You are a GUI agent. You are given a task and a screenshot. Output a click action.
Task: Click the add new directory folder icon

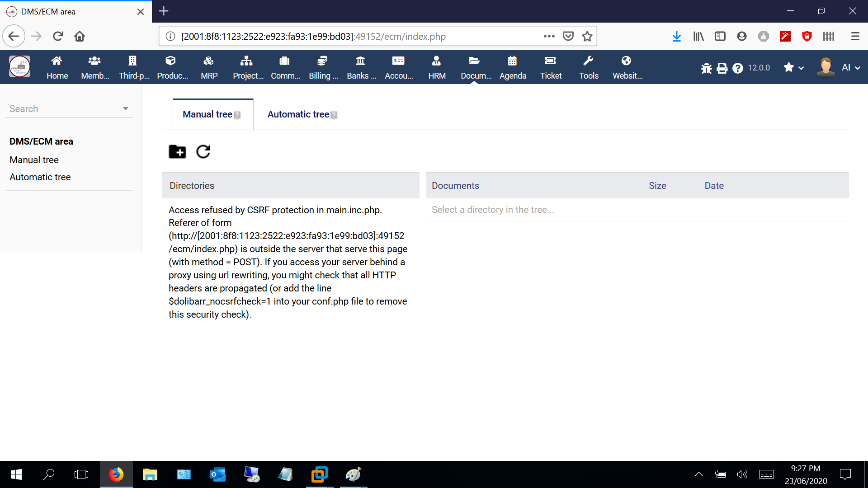pos(177,152)
